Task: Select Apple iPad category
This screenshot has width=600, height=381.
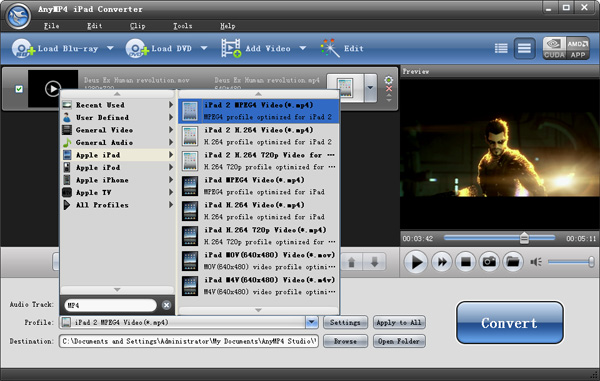Action: (118, 155)
